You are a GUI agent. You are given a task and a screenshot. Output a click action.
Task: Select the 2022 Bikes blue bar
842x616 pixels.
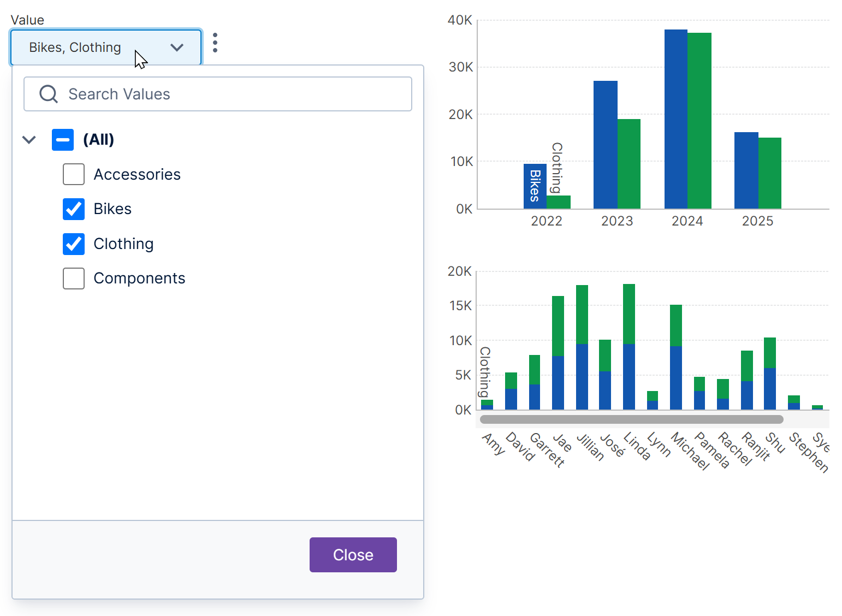coord(535,186)
